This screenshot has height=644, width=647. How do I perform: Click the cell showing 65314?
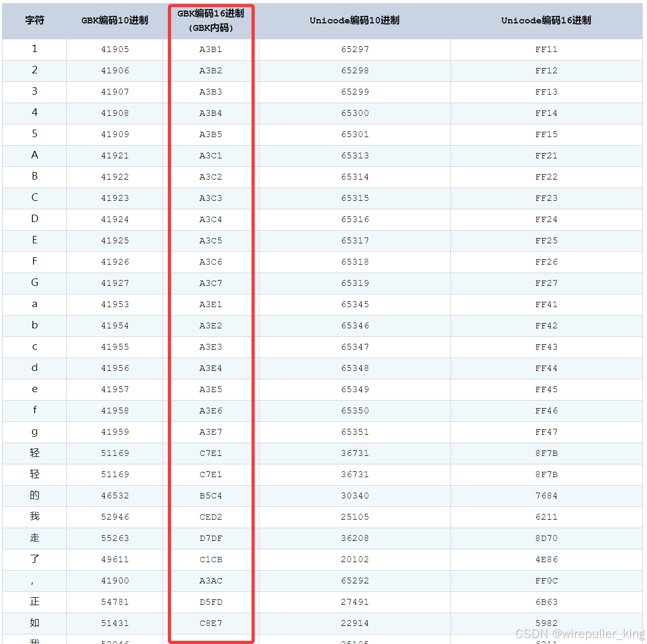pyautogui.click(x=355, y=177)
